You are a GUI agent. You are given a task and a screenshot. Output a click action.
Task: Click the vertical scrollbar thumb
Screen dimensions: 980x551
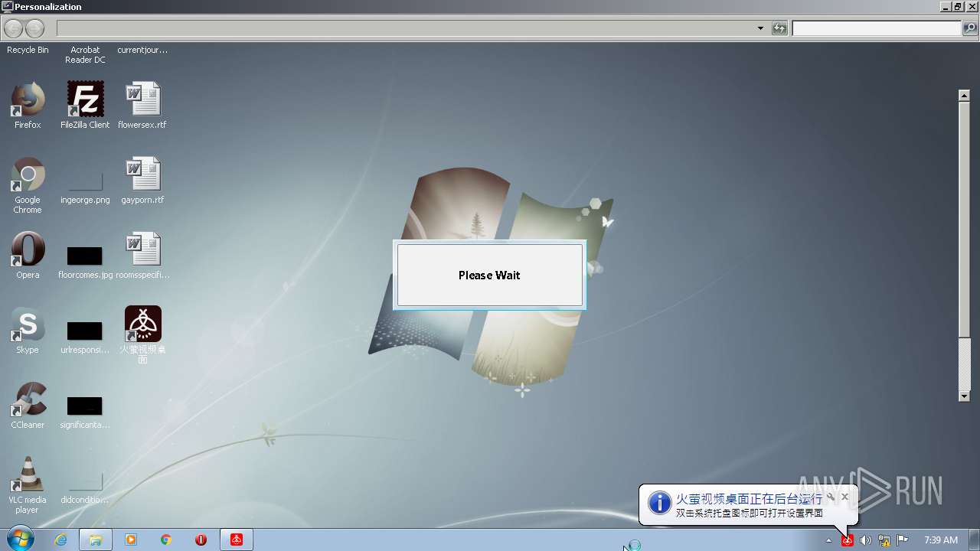coord(965,219)
